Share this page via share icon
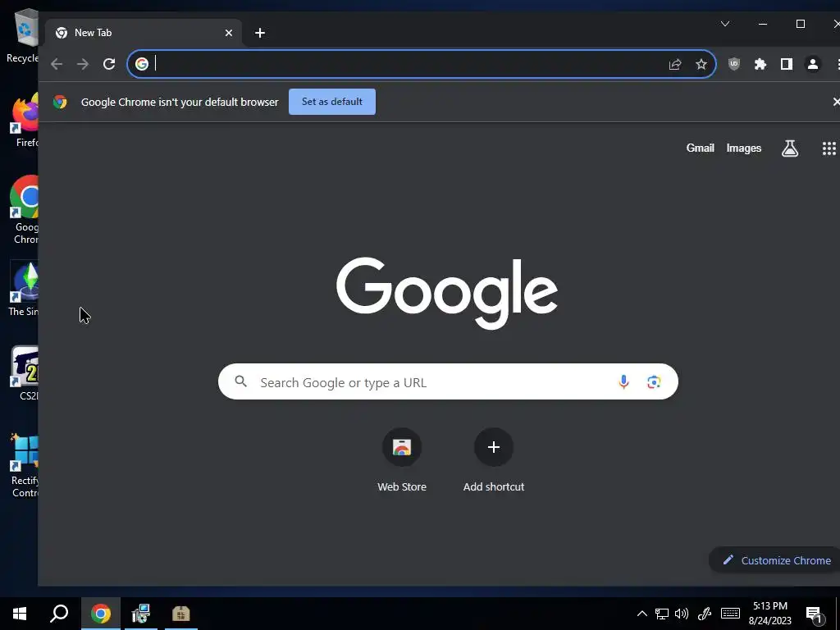This screenshot has width=840, height=630. click(675, 64)
